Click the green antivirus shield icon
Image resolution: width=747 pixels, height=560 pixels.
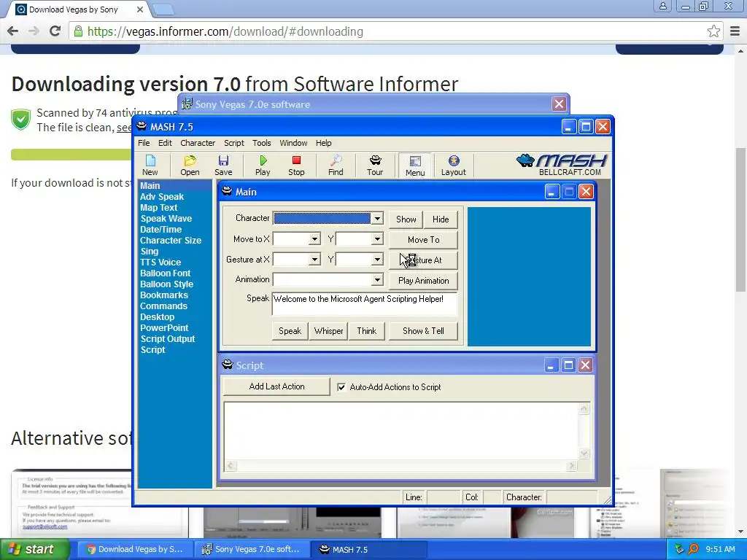[x=21, y=120]
